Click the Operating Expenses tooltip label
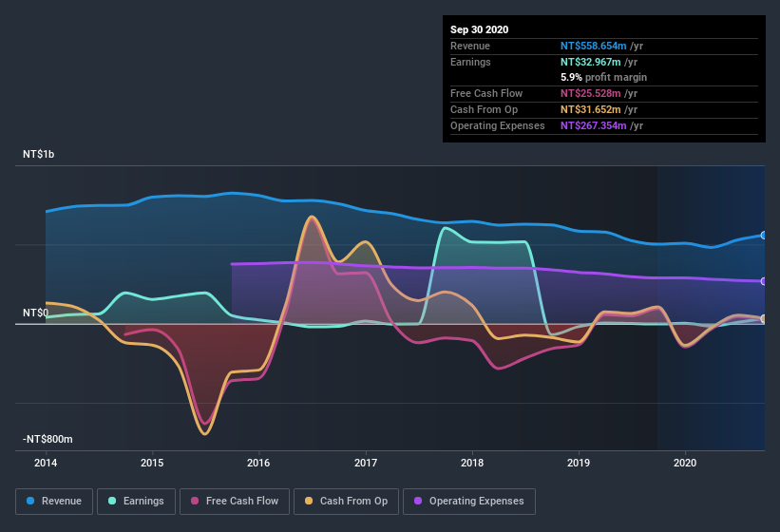 pyautogui.click(x=498, y=125)
